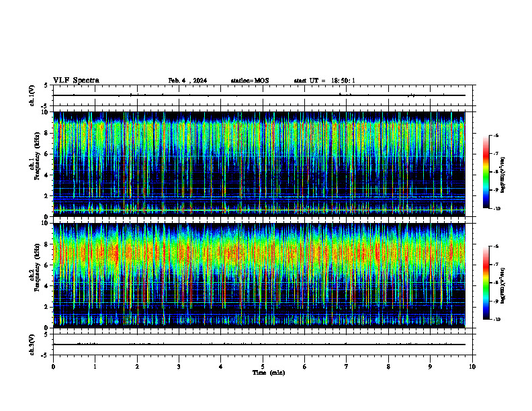Click the "-6" tick on the ch.1 colorbar

(x=496, y=135)
